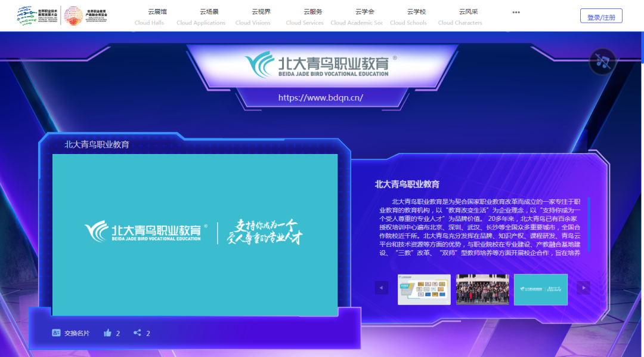Open the Cloud Applications menu

pos(202,17)
